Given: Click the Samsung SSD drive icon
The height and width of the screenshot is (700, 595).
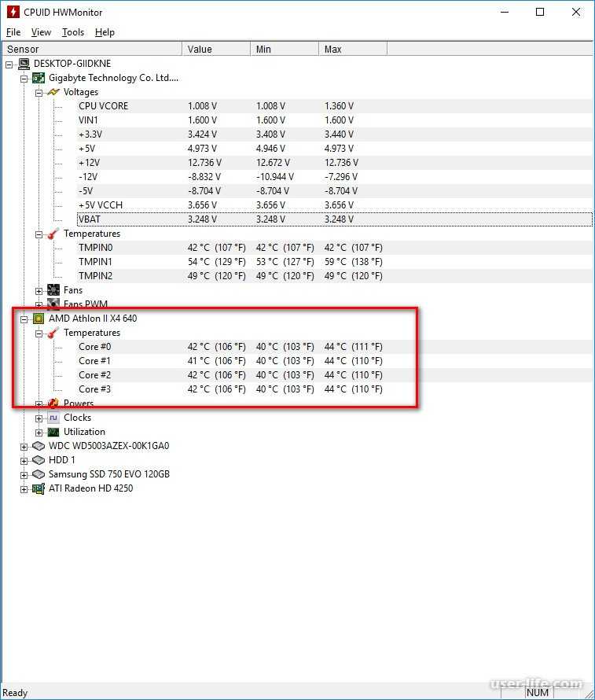Looking at the screenshot, I should tap(39, 474).
